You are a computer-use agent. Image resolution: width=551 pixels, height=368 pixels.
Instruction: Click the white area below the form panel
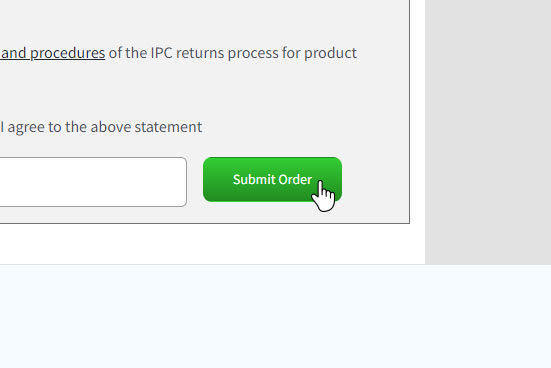point(212,244)
